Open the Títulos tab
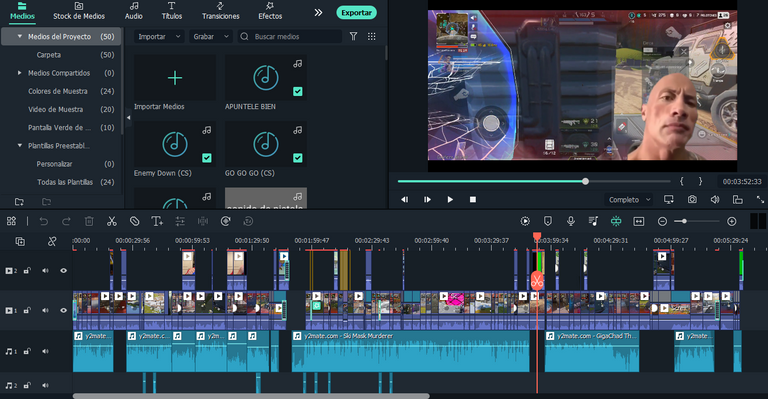768x399 pixels. (x=171, y=11)
